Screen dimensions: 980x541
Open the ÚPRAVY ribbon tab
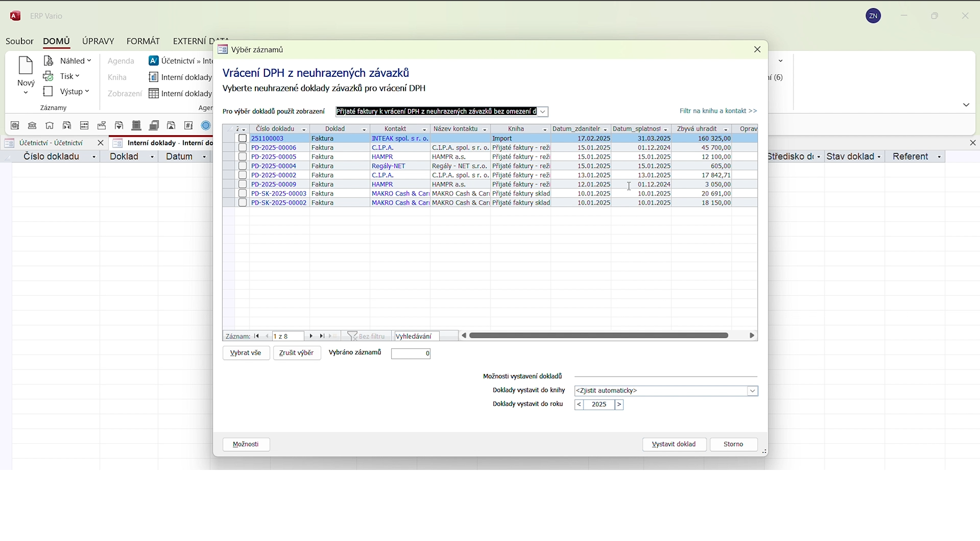(98, 41)
